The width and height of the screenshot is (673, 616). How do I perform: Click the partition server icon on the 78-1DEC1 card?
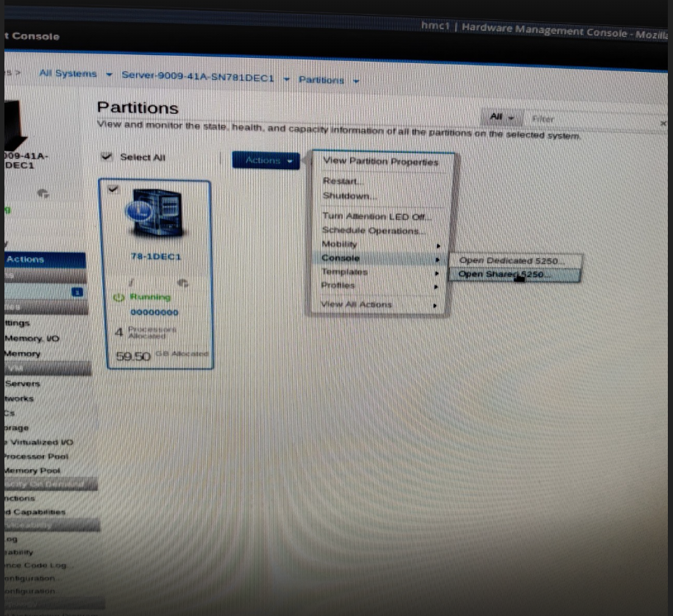click(x=157, y=212)
